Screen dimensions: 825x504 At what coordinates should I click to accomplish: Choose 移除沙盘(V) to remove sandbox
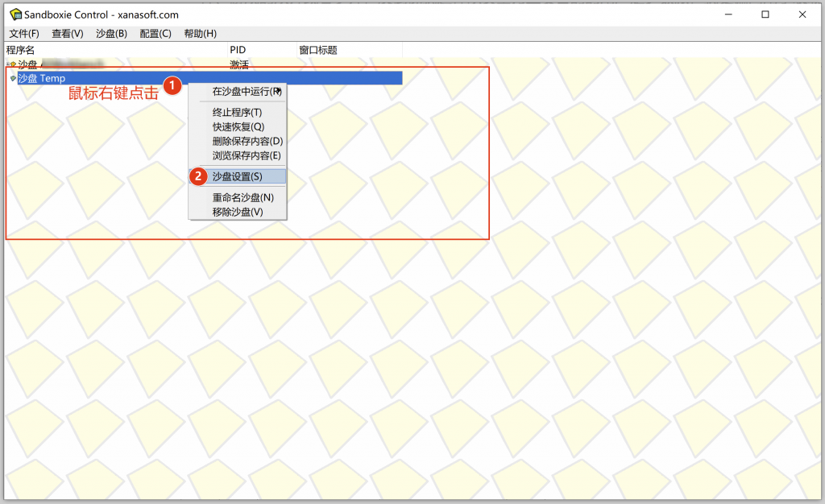(238, 212)
